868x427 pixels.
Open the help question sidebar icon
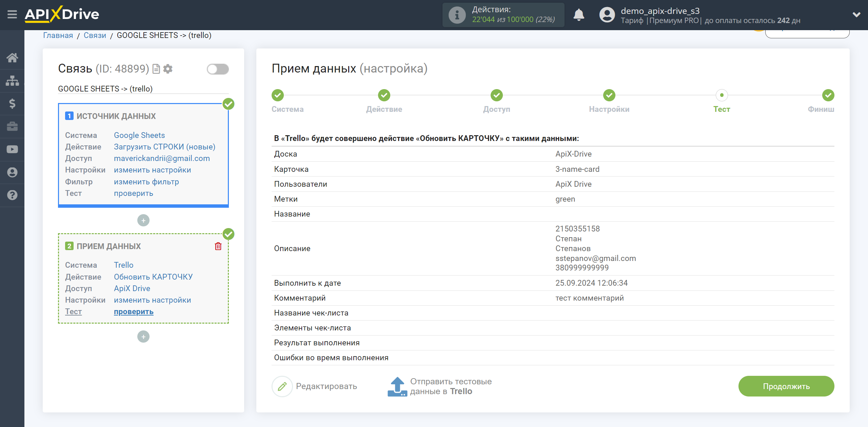[12, 195]
